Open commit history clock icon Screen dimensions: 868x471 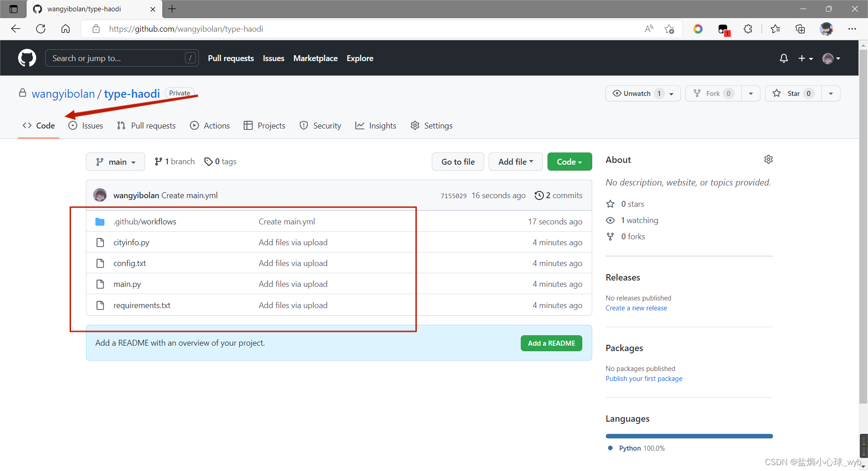pyautogui.click(x=539, y=195)
